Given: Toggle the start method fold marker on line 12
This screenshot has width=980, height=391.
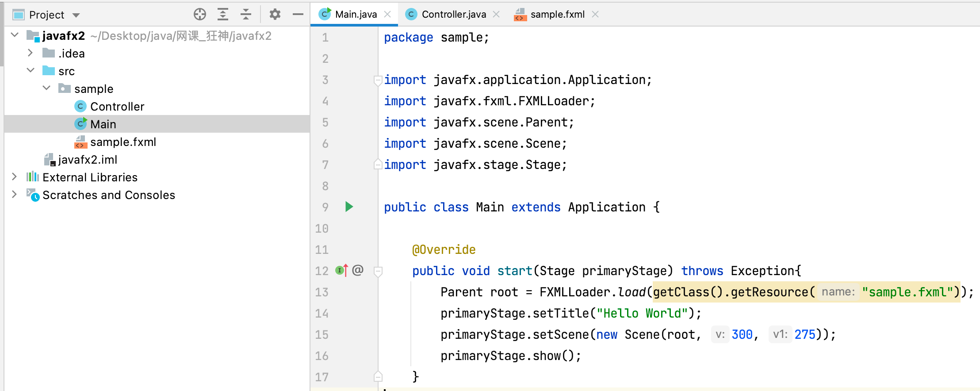Looking at the screenshot, I should [378, 271].
